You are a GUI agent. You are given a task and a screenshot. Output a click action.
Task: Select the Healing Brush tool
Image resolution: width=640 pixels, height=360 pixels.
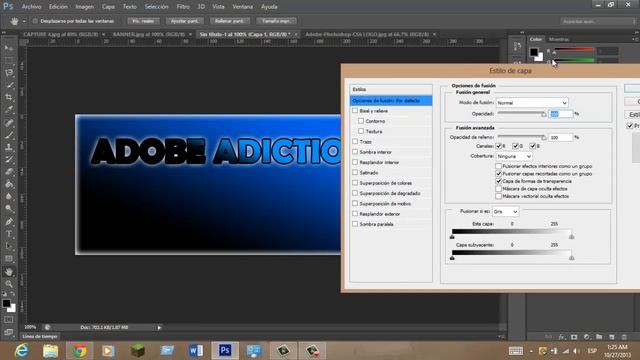pos(9,122)
